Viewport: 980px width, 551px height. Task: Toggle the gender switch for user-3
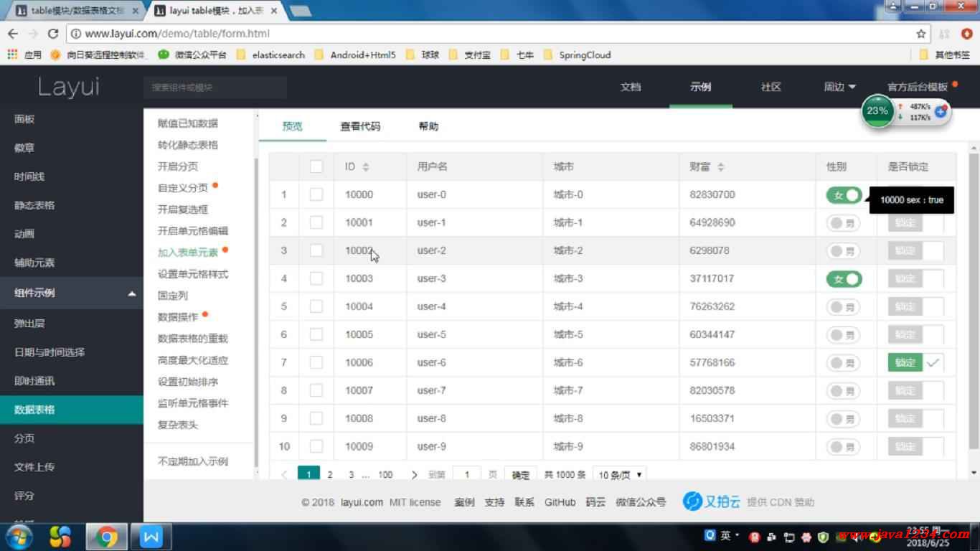pyautogui.click(x=844, y=279)
